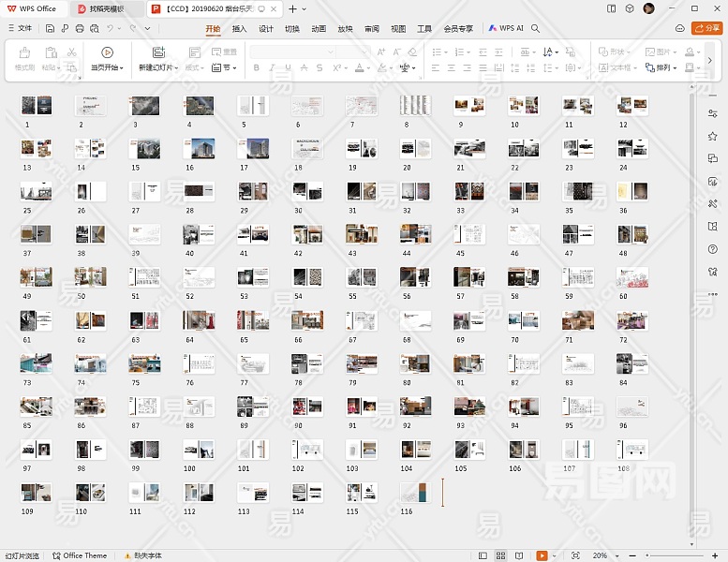Viewport: 728px width, 562px height.
Task: Switch to normal view in status bar
Action: tap(483, 555)
